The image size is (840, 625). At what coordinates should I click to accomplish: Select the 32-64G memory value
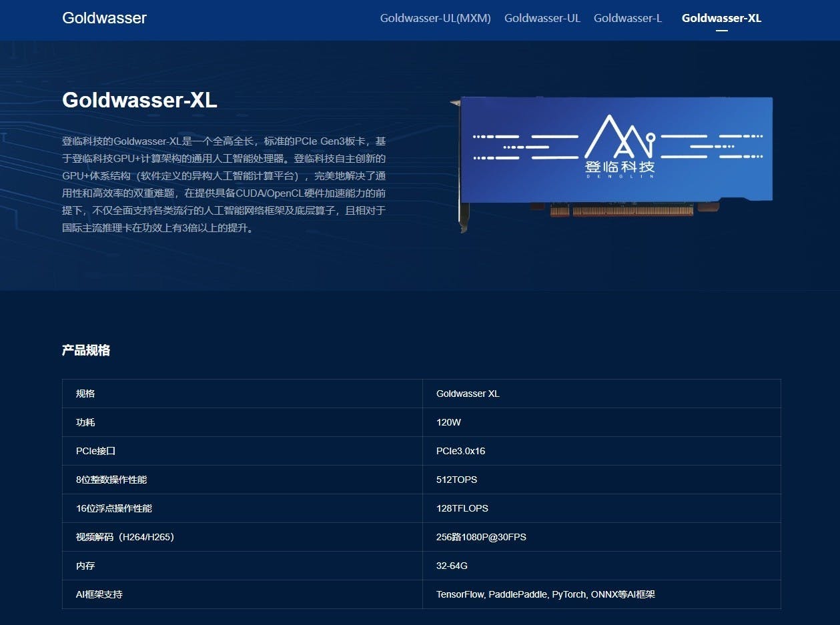pos(452,566)
